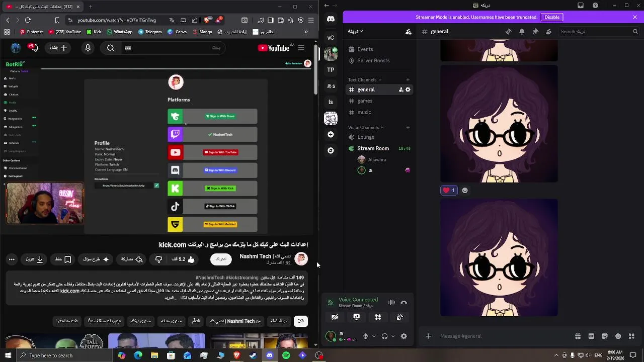This screenshot has height=362, width=644.
Task: Show pinned messages in #general
Action: 535,31
